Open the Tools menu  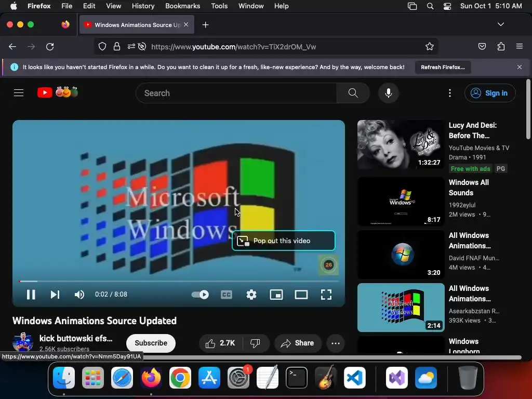click(219, 6)
